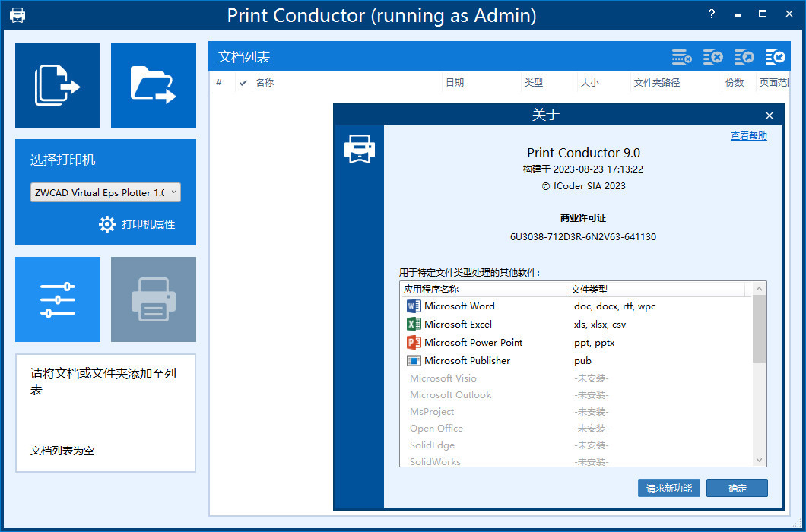
Task: Click the 应用程序名称 header in 关于 list
Action: tap(484, 290)
